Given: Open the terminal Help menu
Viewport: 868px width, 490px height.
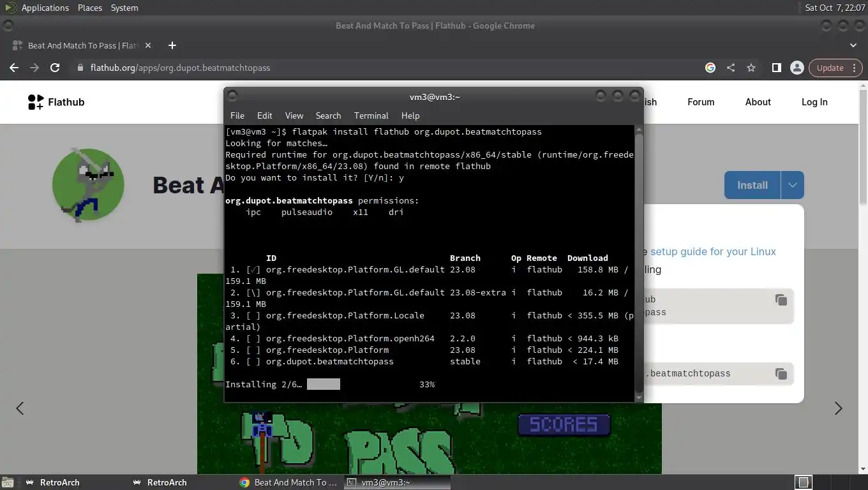Looking at the screenshot, I should [410, 115].
